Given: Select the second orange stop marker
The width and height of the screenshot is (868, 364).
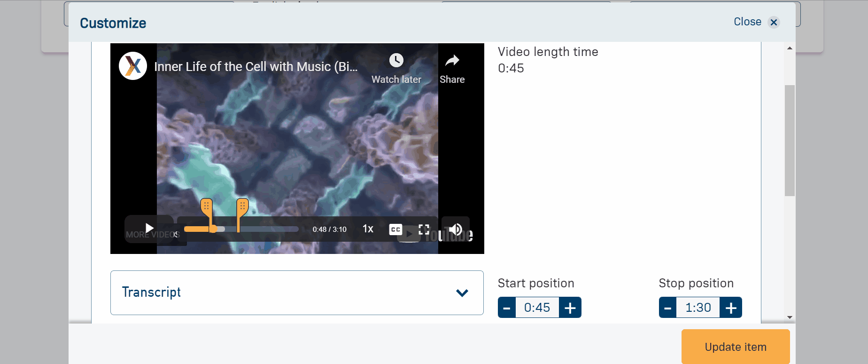Looking at the screenshot, I should (x=242, y=207).
